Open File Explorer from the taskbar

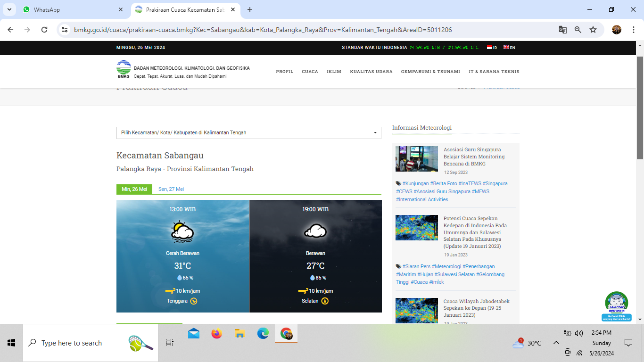[240, 334]
